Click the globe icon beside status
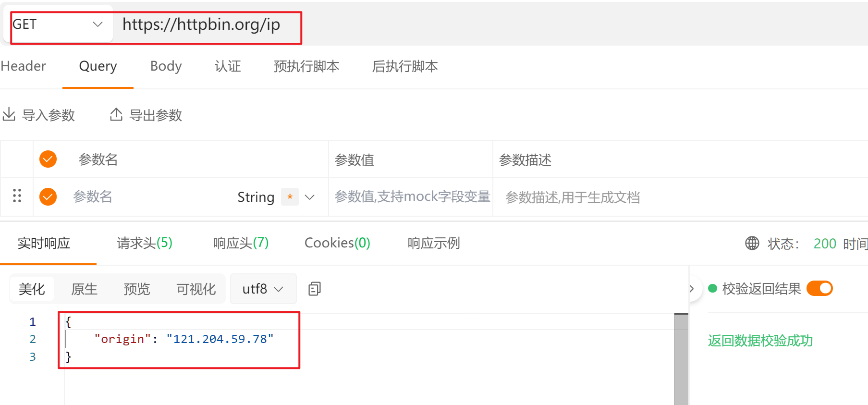 pos(752,243)
